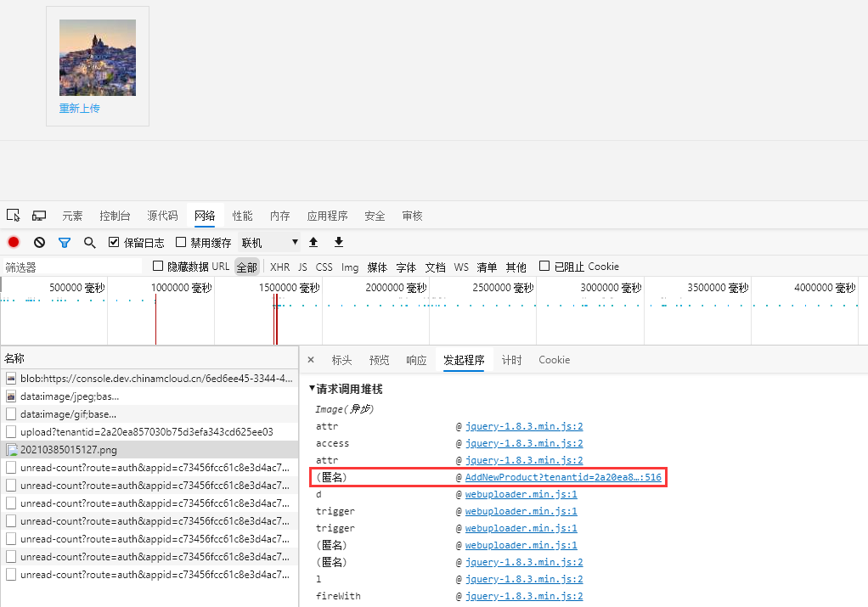Click the export HAR download arrow icon
This screenshot has height=607, width=868.
pyautogui.click(x=339, y=242)
